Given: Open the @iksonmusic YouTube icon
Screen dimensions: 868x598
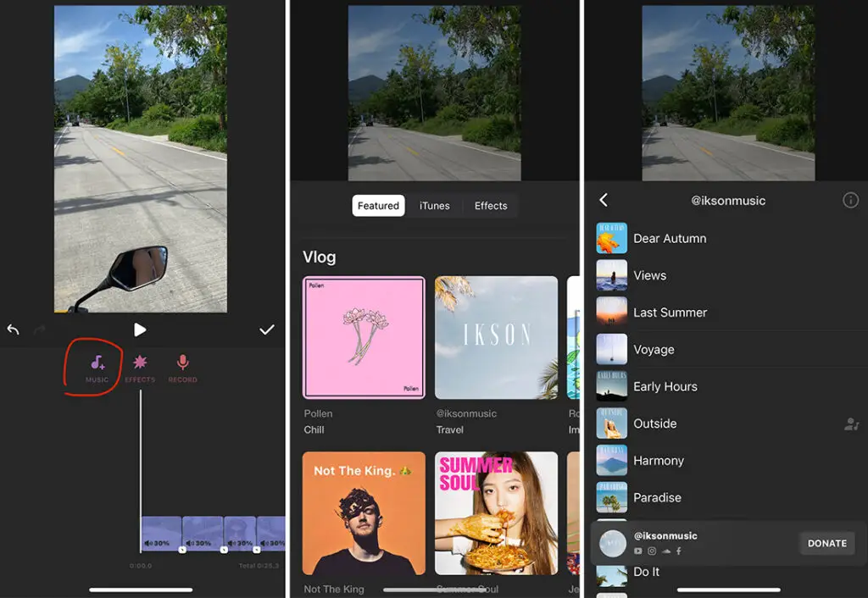Looking at the screenshot, I should (x=637, y=551).
